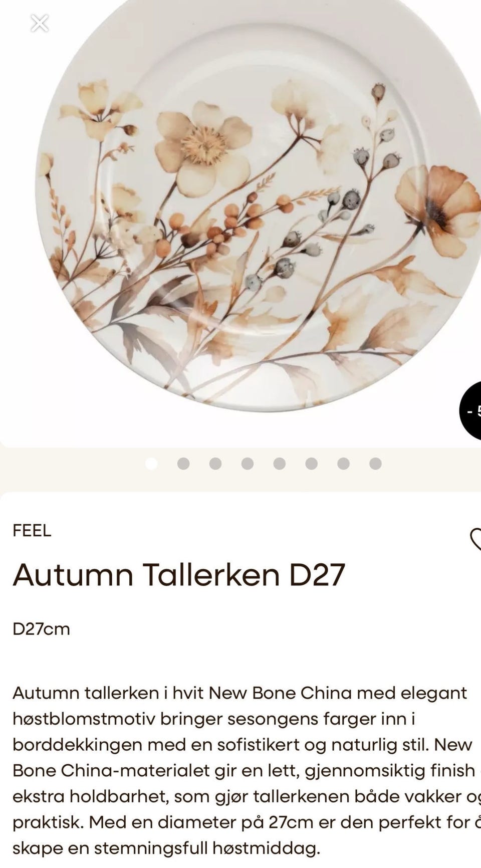Select the eighth carousel dot
Viewport: 481px width, 868px height.
coord(376,464)
